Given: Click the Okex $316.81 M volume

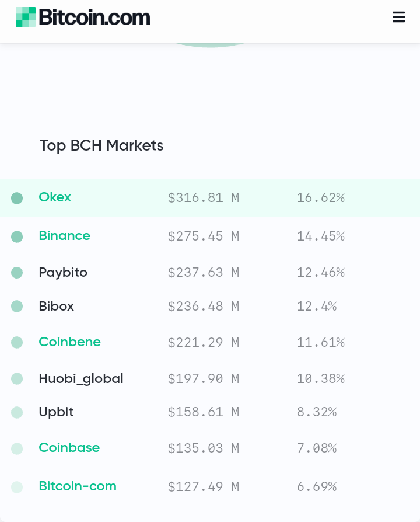Looking at the screenshot, I should coord(204,198).
